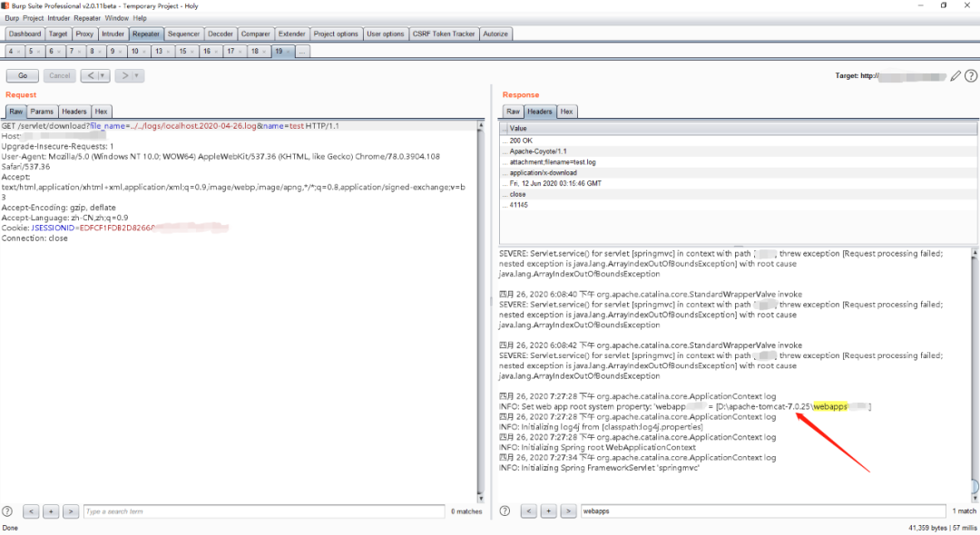Screen dimensions: 980x535
Task: Go to next match in request search
Action: (x=72, y=511)
